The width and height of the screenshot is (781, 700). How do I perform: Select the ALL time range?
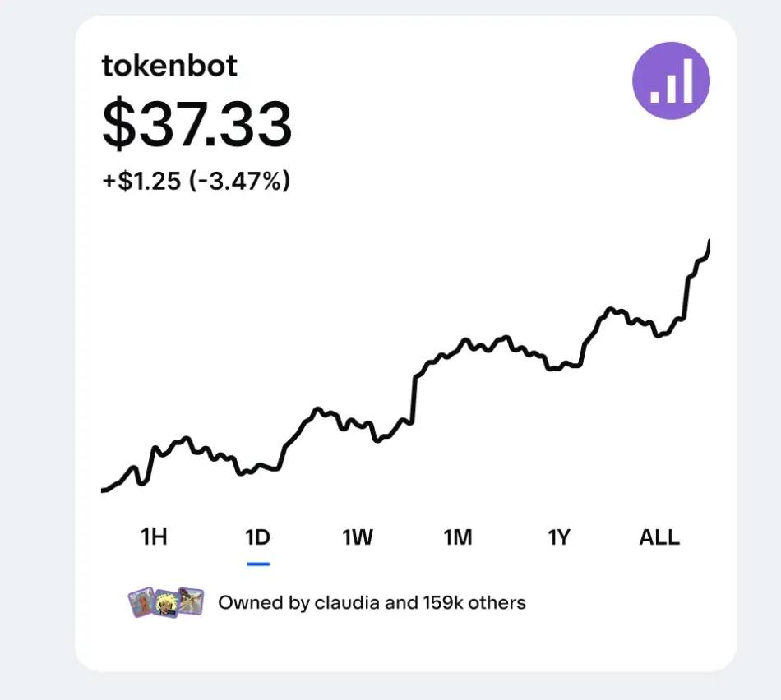click(659, 538)
